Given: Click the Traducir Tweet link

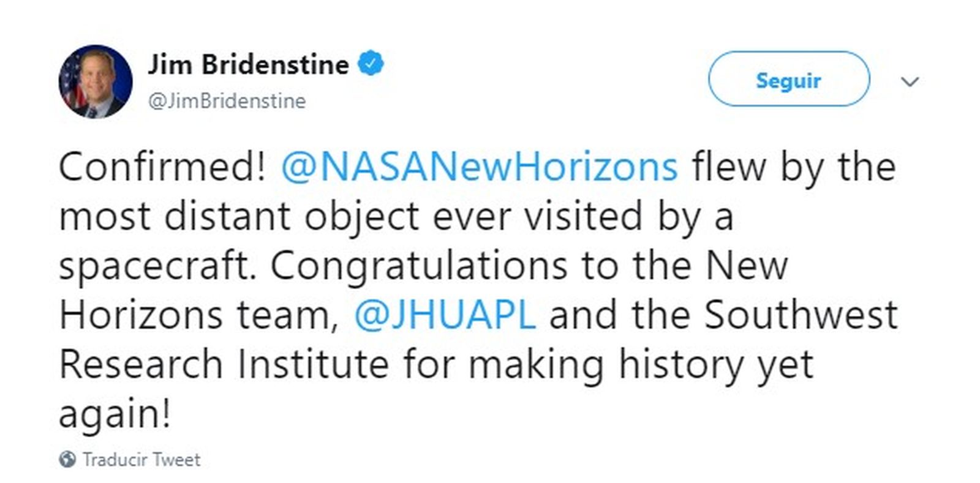Looking at the screenshot, I should pos(141,459).
